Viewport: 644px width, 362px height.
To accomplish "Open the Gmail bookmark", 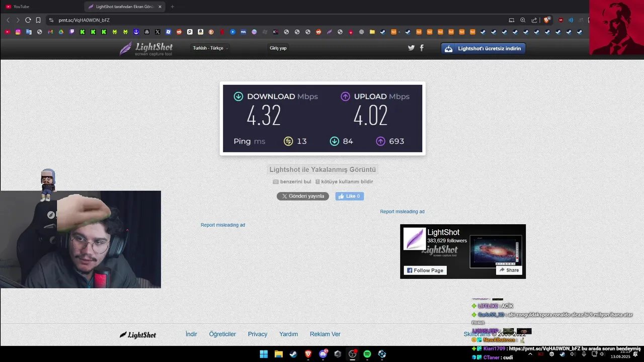I will (x=50, y=32).
